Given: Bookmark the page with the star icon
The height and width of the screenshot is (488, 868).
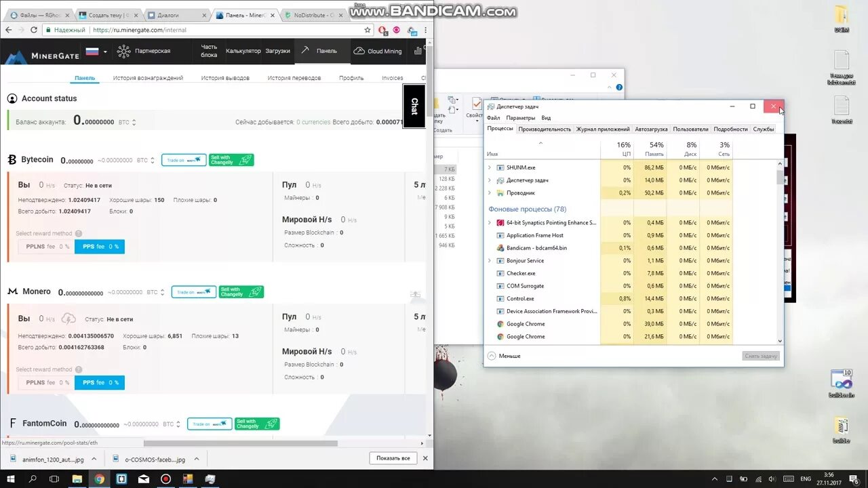Looking at the screenshot, I should point(368,30).
